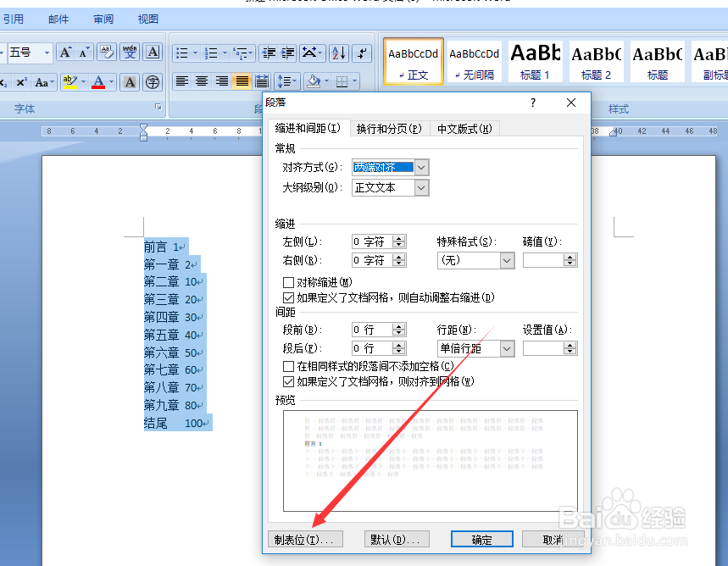728x566 pixels.
Task: Click the numbered list icon
Action: coord(211,53)
